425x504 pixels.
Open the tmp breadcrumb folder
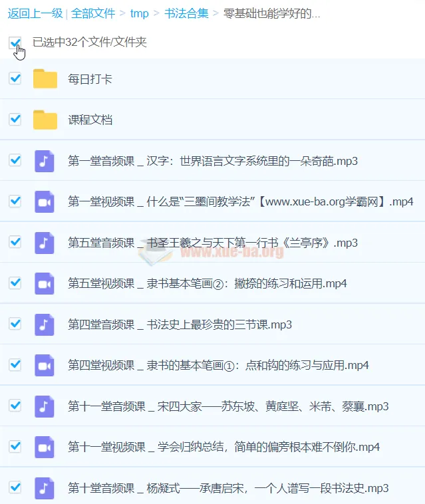140,13
